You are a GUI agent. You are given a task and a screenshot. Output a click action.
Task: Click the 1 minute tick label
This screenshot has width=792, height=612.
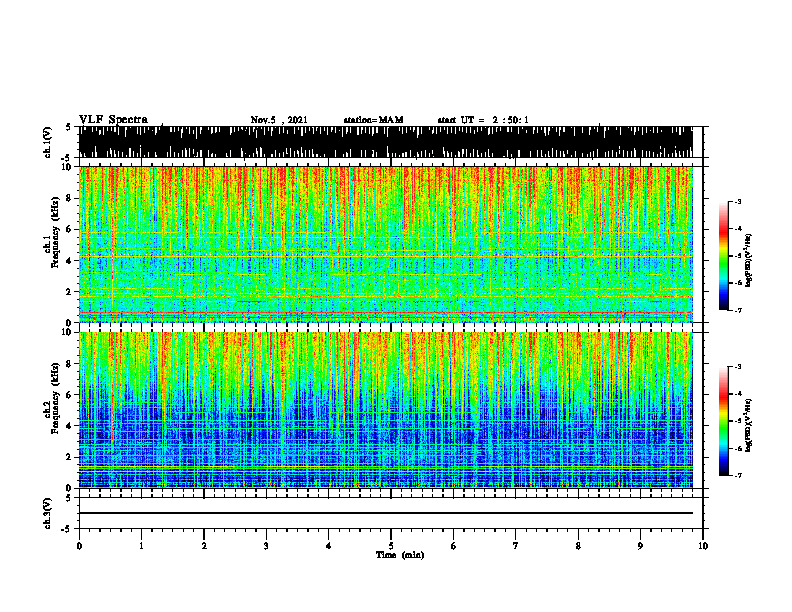141,546
